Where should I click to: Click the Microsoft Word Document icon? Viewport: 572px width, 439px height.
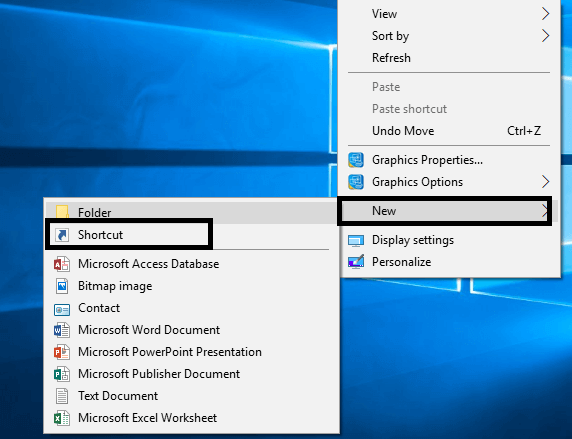(x=62, y=330)
